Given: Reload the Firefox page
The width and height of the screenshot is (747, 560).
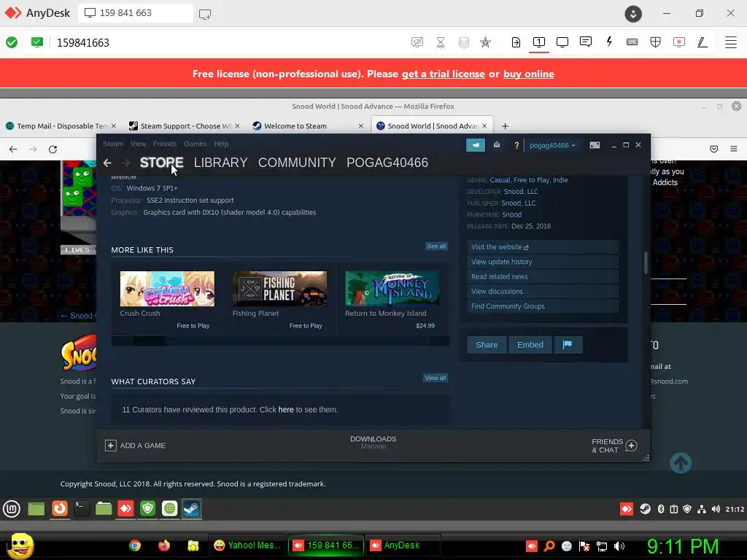Looking at the screenshot, I should point(53,149).
